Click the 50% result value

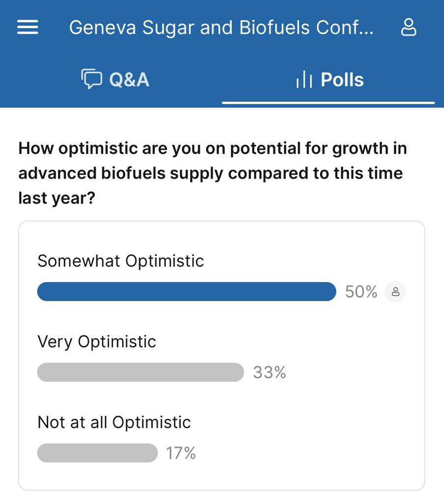[361, 292]
